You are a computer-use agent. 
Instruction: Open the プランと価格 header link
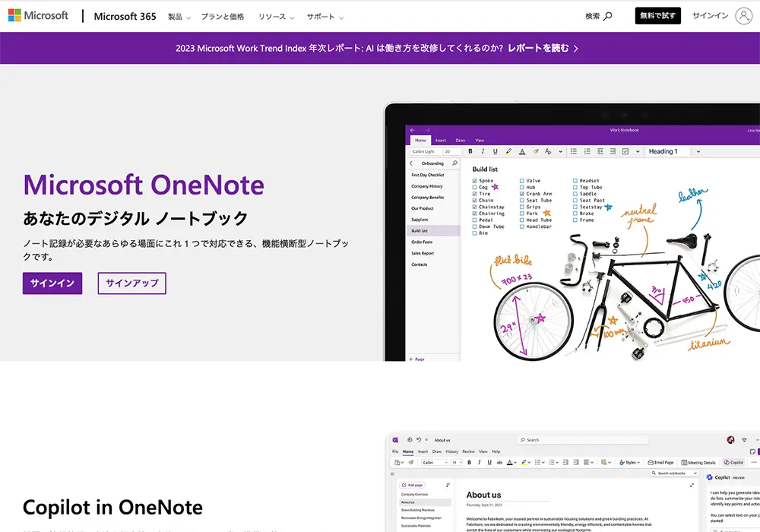coord(223,17)
